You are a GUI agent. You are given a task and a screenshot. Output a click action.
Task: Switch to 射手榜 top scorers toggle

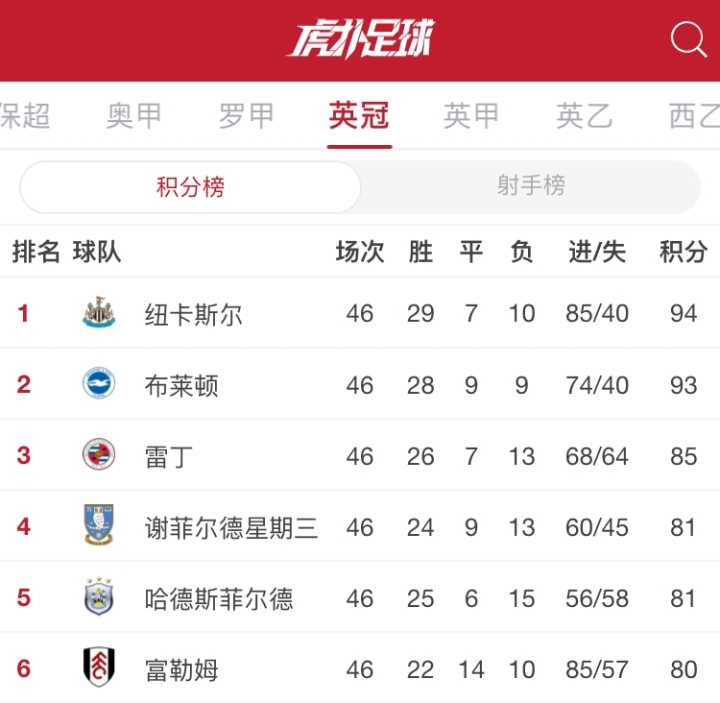pyautogui.click(x=531, y=186)
